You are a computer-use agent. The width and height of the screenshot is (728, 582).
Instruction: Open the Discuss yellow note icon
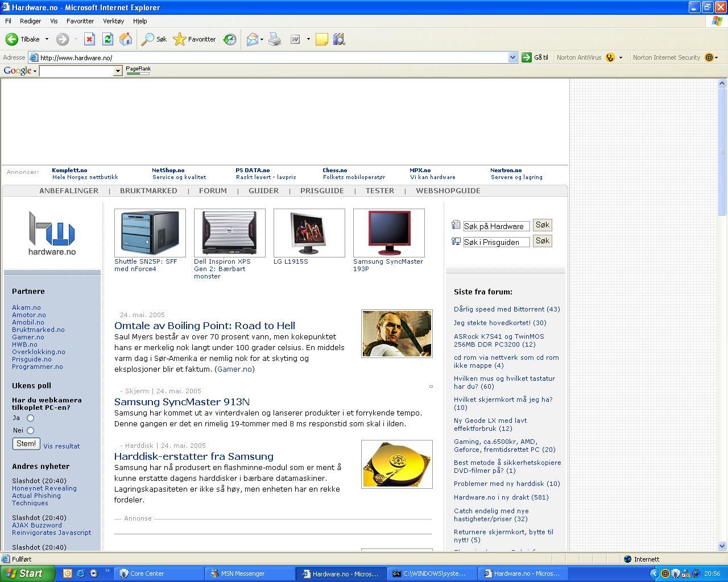322,39
